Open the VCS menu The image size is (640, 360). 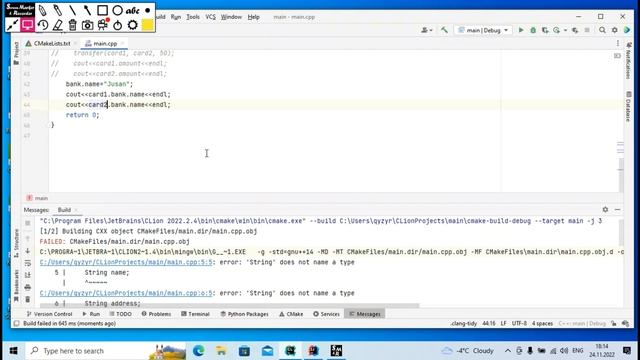(x=210, y=17)
